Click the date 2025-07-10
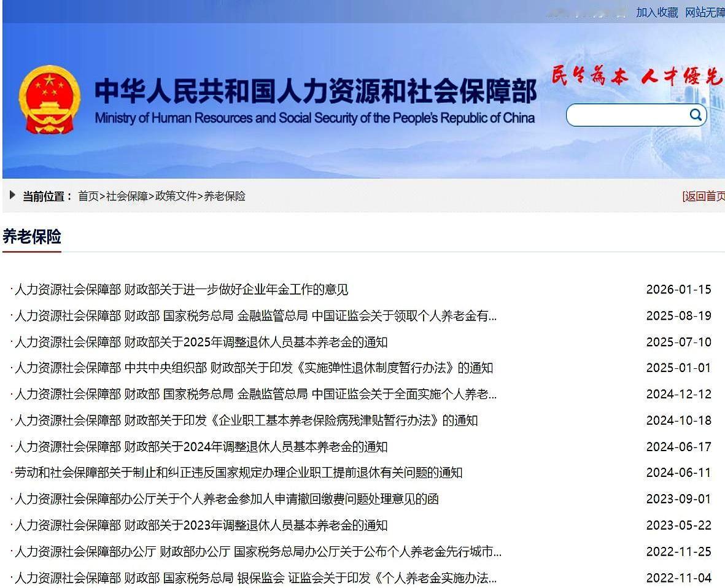Screen dimensions: 725x588 [x=678, y=342]
